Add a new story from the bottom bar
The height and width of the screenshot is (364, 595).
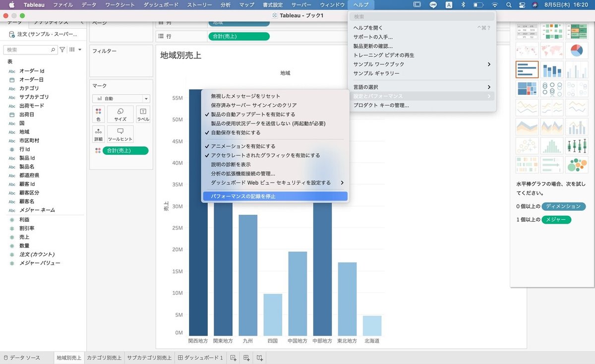(260, 358)
